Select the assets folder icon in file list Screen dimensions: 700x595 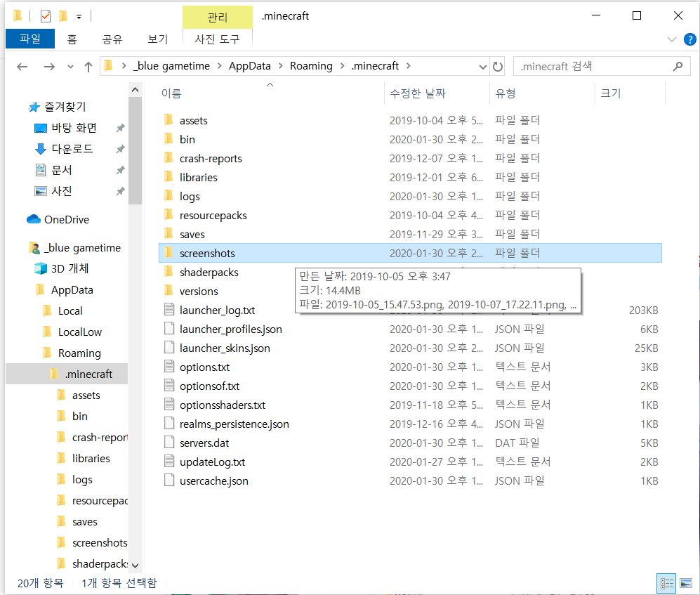[x=169, y=119]
